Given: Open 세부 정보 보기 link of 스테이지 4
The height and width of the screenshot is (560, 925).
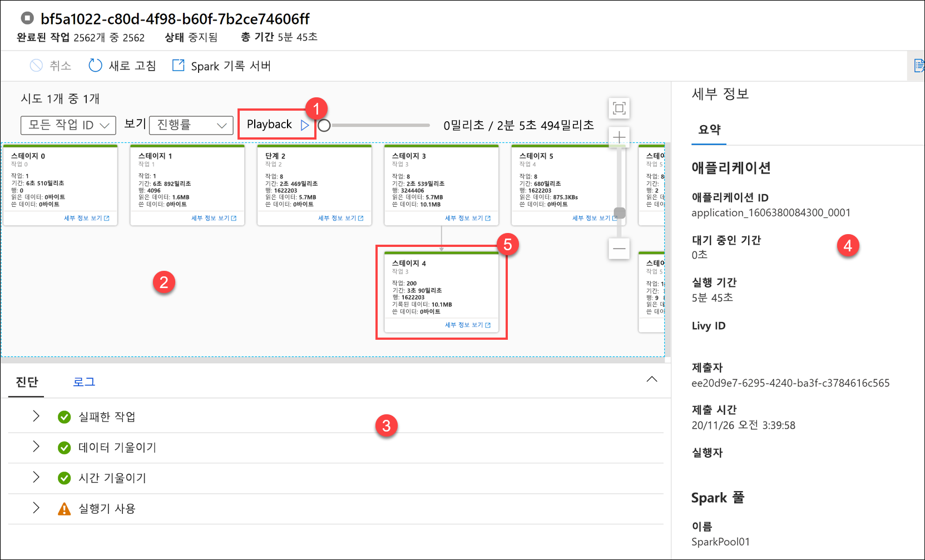Looking at the screenshot, I should 468,325.
